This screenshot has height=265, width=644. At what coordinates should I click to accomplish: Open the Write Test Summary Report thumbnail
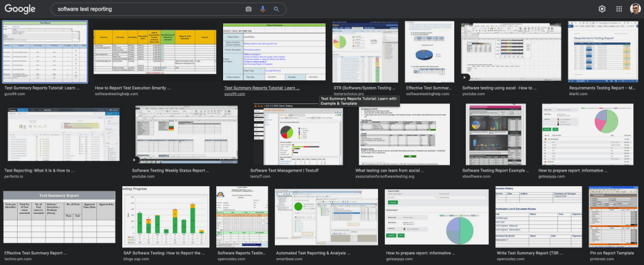tap(538, 216)
